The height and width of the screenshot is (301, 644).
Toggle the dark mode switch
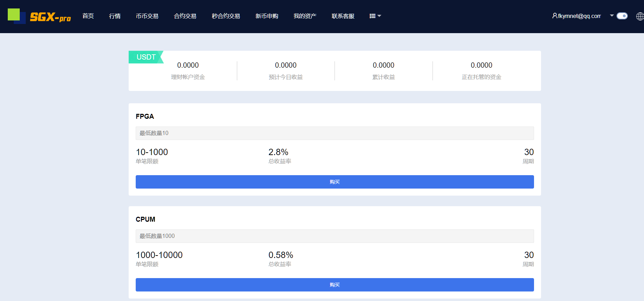click(622, 16)
